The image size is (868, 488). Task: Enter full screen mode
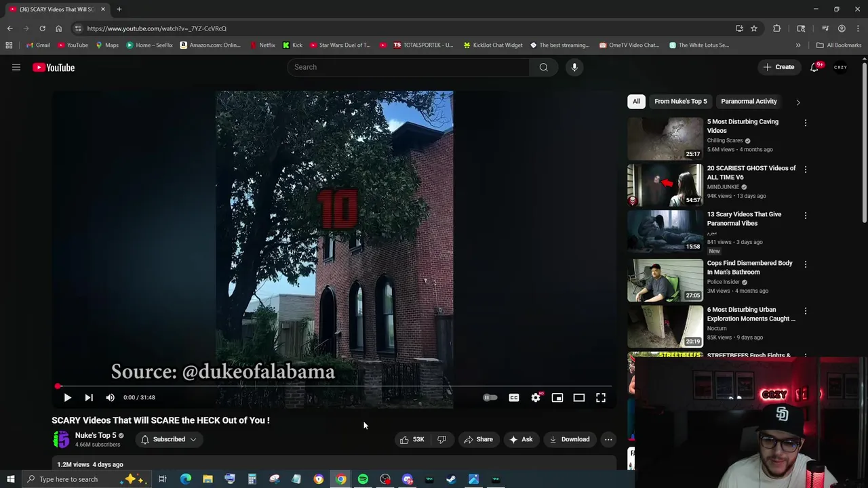tap(601, 398)
